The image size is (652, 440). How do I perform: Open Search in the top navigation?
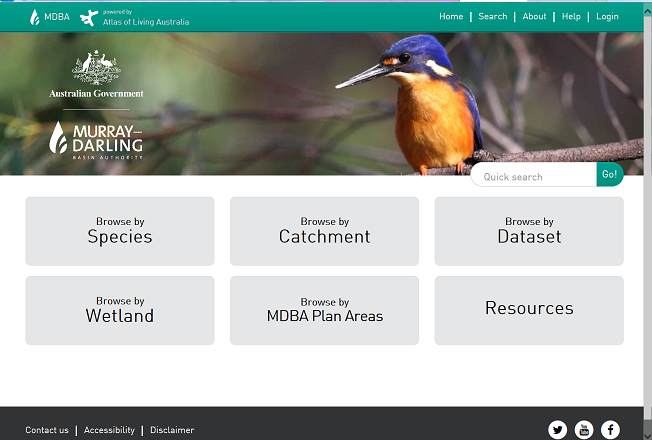click(492, 17)
